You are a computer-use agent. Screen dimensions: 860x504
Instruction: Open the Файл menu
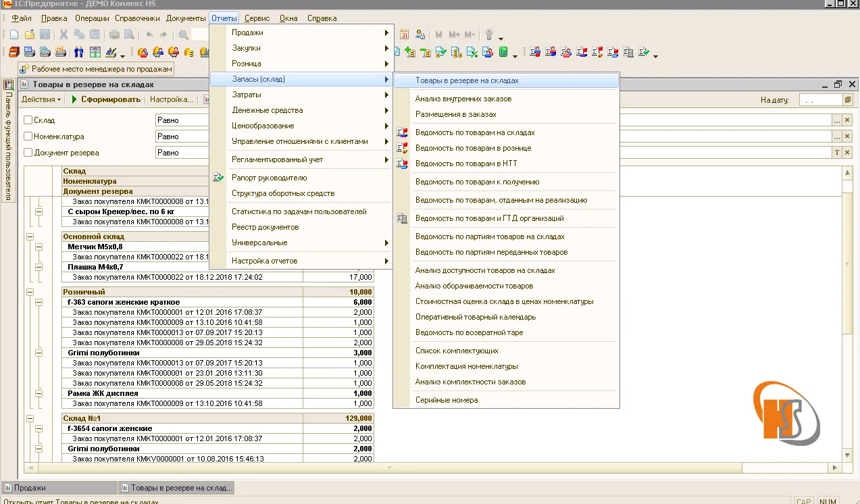tap(22, 18)
